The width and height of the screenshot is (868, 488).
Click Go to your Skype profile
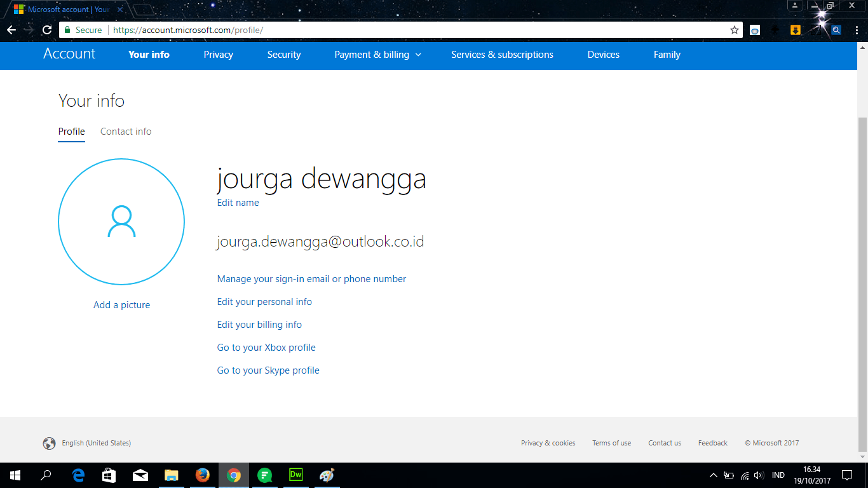[x=268, y=370]
